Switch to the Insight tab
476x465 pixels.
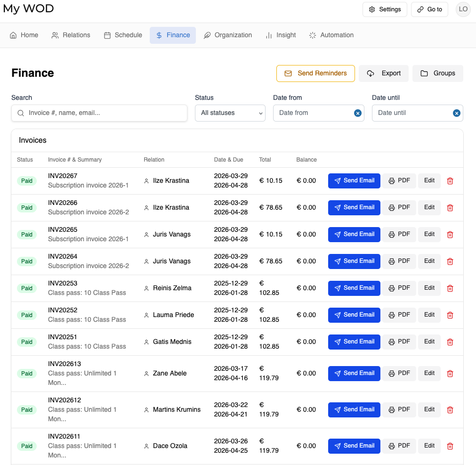[x=281, y=35]
